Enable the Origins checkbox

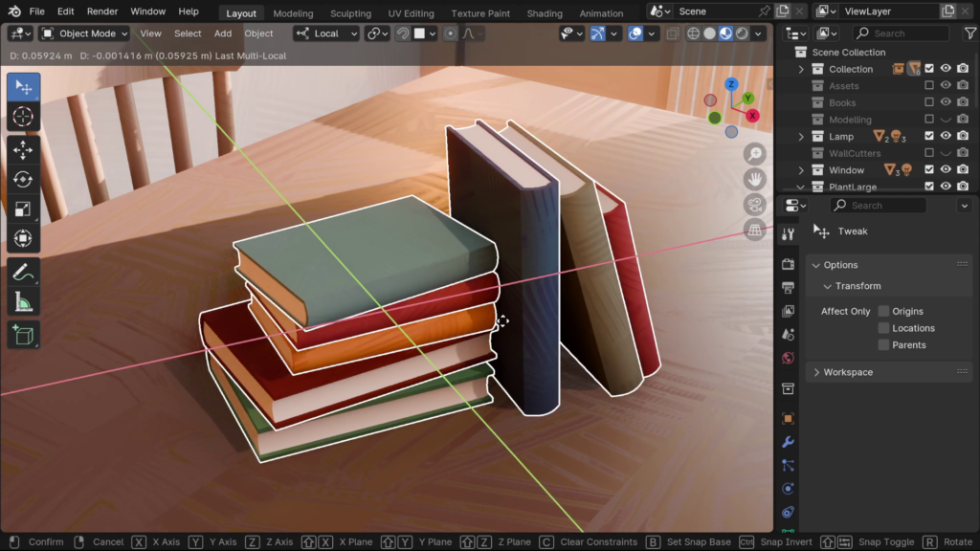pos(883,311)
